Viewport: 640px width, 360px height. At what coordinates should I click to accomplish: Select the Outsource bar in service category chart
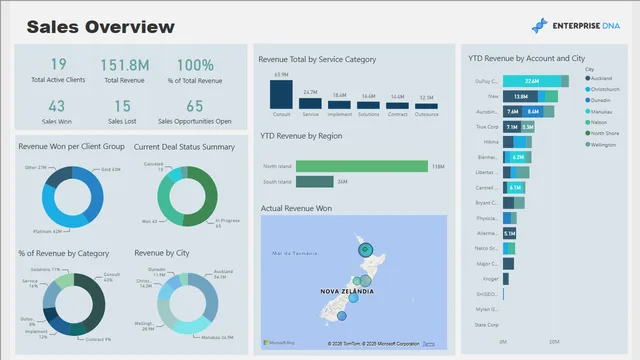point(427,106)
